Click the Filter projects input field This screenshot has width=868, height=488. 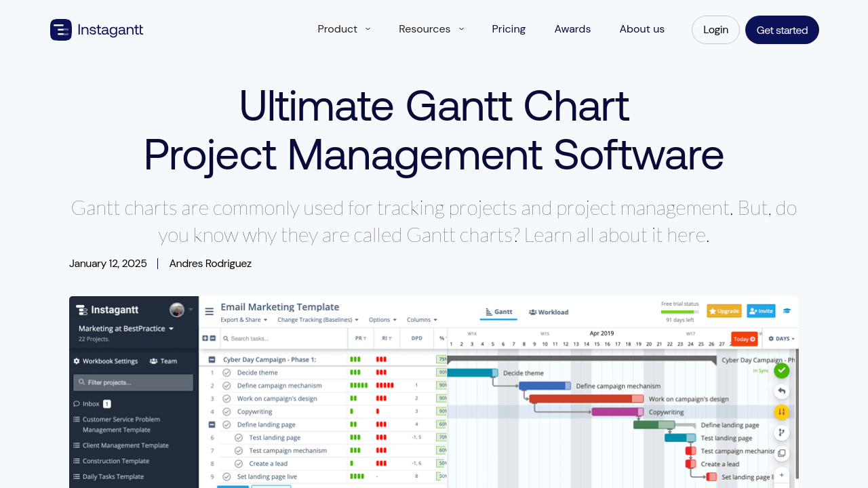pos(133,382)
